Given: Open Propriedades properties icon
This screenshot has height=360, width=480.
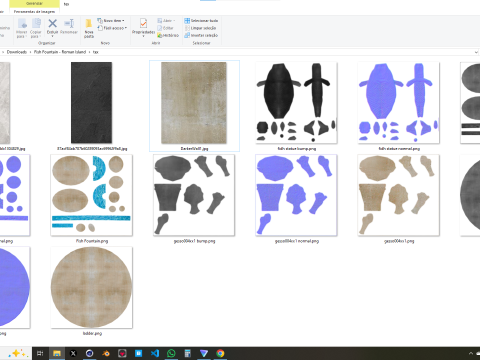Looking at the screenshot, I should click(143, 27).
